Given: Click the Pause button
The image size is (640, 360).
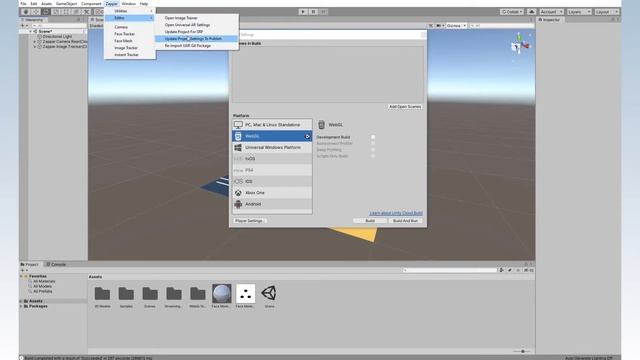Looking at the screenshot, I should [313, 12].
